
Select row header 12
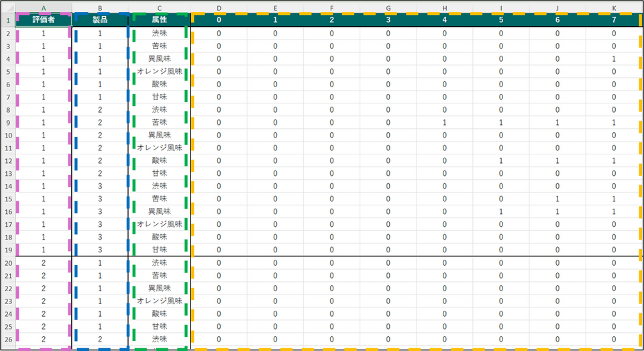point(8,160)
